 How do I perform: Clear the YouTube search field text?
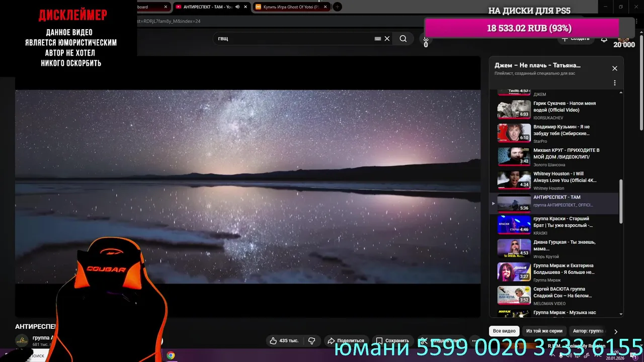(387, 39)
